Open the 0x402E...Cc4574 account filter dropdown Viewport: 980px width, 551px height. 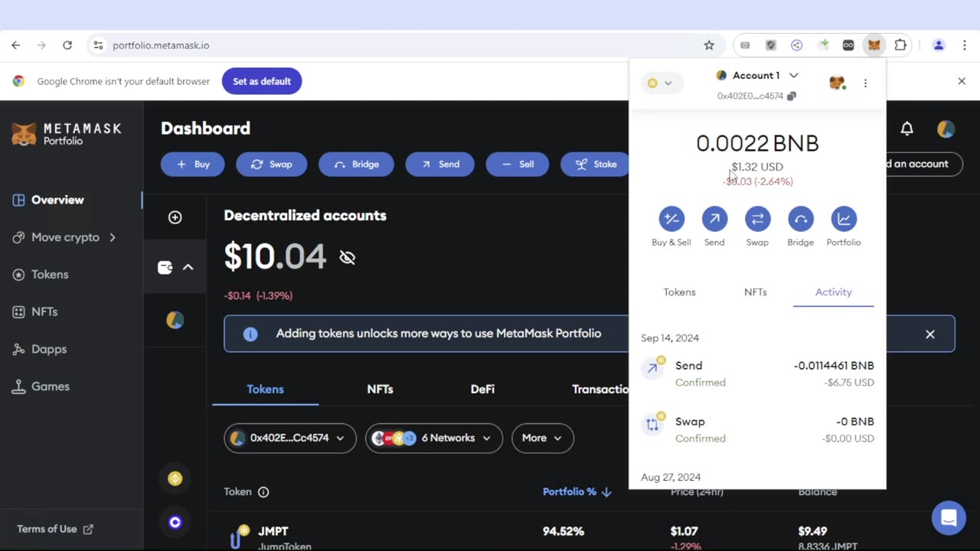click(x=290, y=438)
